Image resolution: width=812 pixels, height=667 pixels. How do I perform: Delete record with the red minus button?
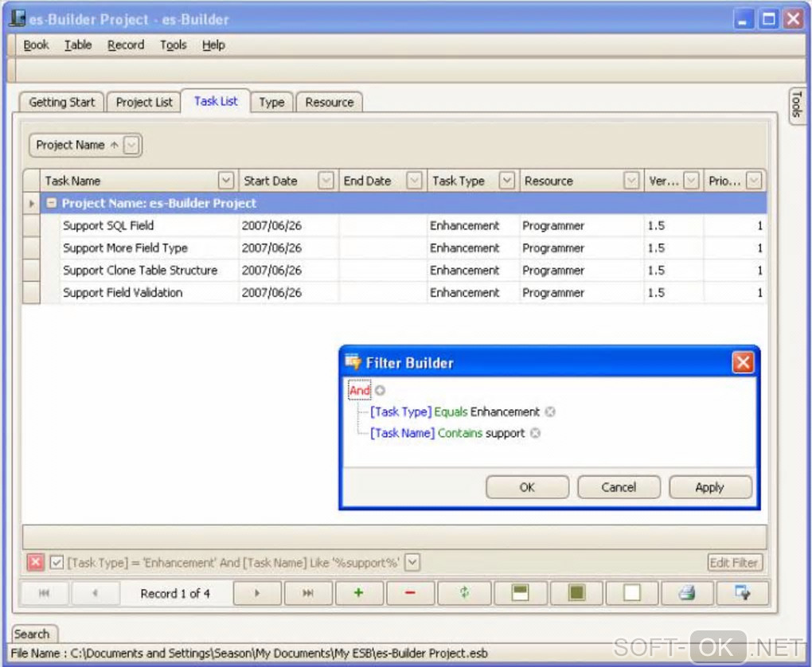click(x=410, y=593)
